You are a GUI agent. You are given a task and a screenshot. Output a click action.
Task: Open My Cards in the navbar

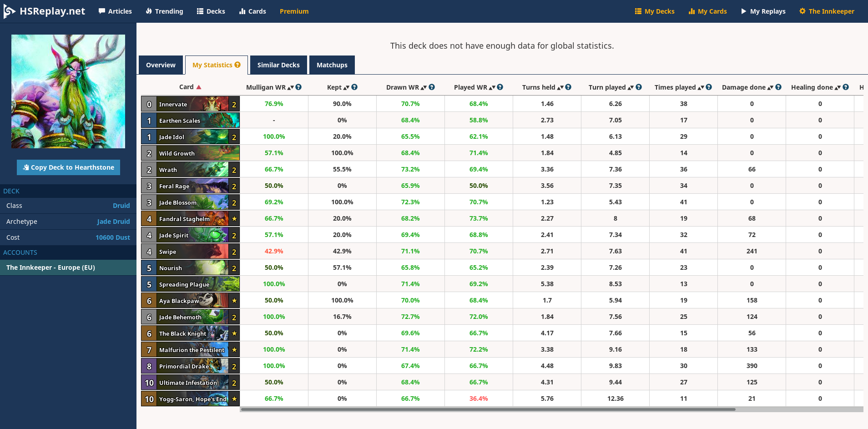point(707,11)
